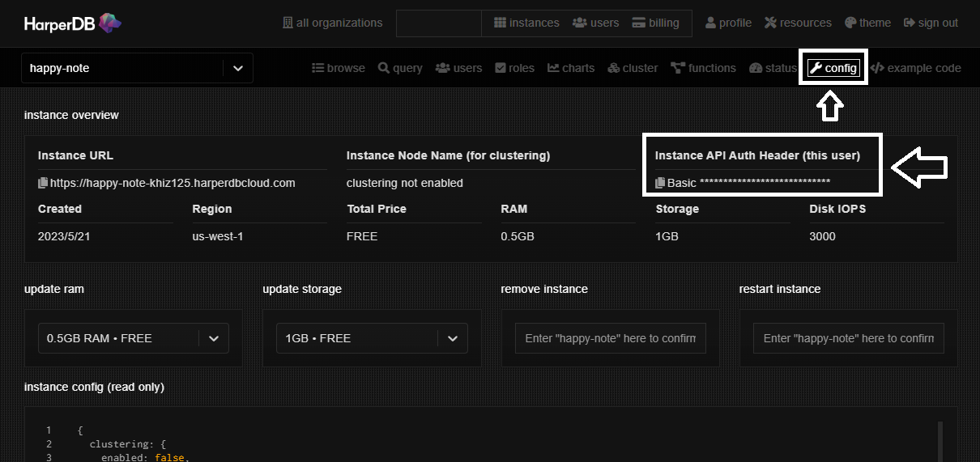Open the 0.5GB RAM • FREE dropdown
Image resolution: width=980 pixels, height=462 pixels.
click(134, 338)
